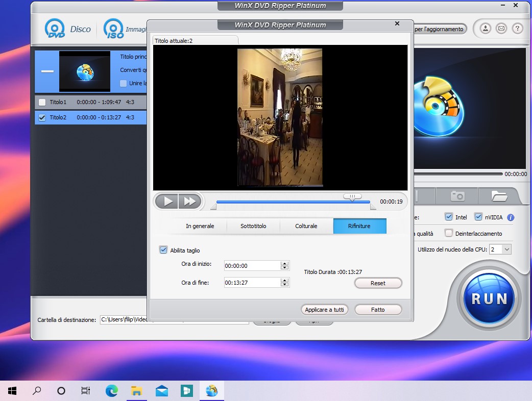This screenshot has height=401, width=532.
Task: Expand the CPU core usage dropdown
Action: [507, 249]
